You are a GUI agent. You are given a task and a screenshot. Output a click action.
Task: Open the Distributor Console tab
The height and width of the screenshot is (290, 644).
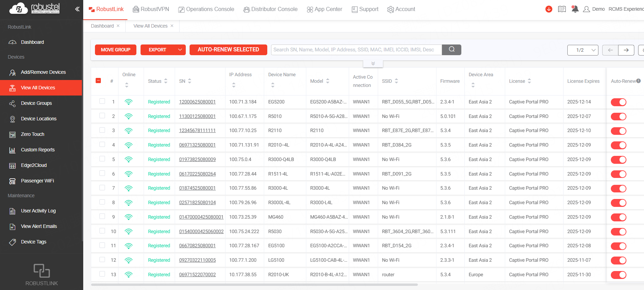point(270,9)
